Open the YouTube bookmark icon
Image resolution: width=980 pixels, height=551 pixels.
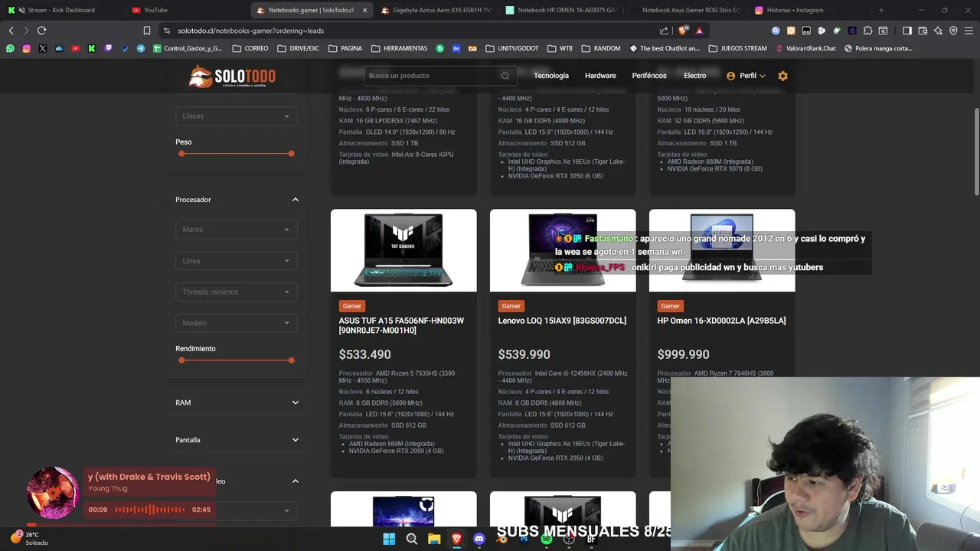point(75,48)
